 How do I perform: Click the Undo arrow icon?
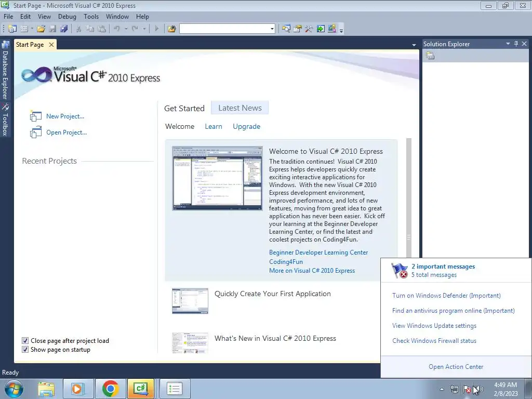pos(117,29)
